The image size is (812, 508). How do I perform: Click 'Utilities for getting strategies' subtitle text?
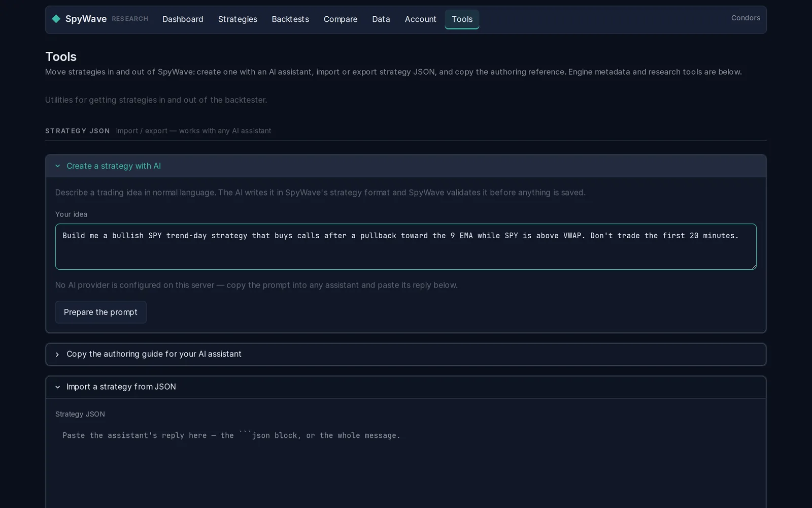coord(156,100)
